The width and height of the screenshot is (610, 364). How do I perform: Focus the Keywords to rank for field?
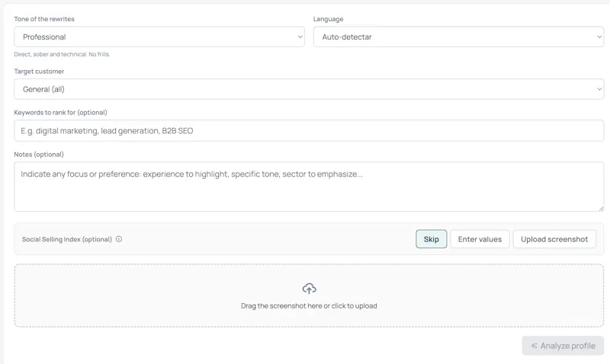tap(309, 130)
